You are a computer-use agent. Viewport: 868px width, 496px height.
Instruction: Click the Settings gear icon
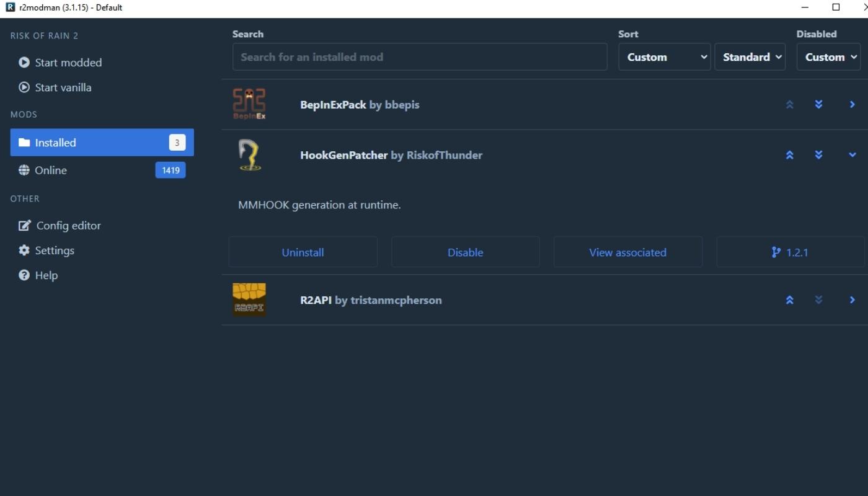click(24, 250)
